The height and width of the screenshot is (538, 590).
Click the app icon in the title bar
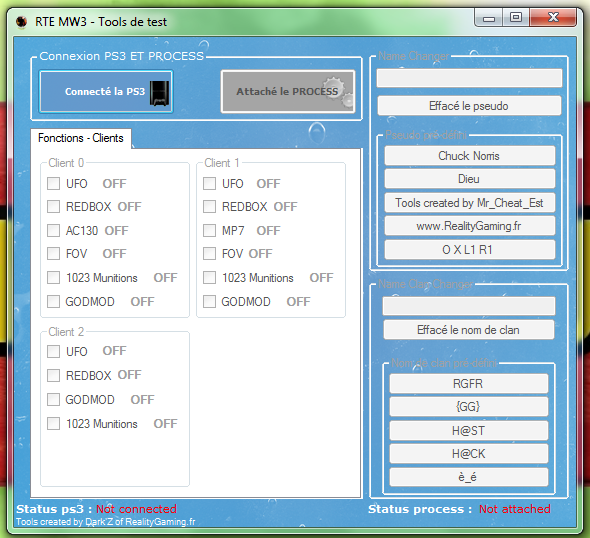22,21
